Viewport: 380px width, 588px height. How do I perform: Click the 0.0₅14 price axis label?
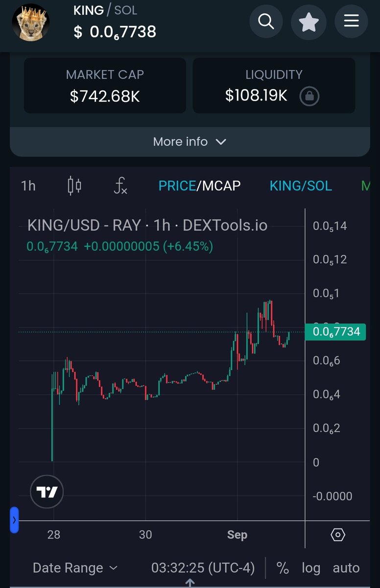(330, 226)
